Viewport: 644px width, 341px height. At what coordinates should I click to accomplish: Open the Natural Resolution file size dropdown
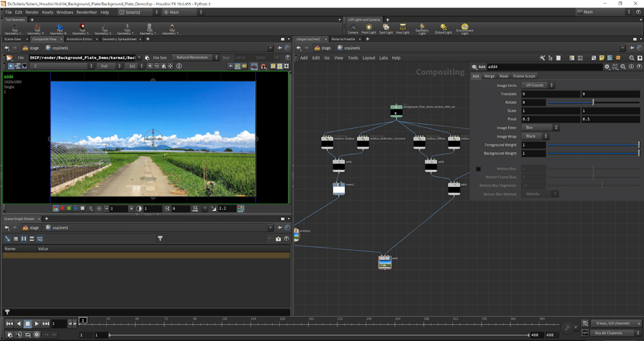[194, 58]
